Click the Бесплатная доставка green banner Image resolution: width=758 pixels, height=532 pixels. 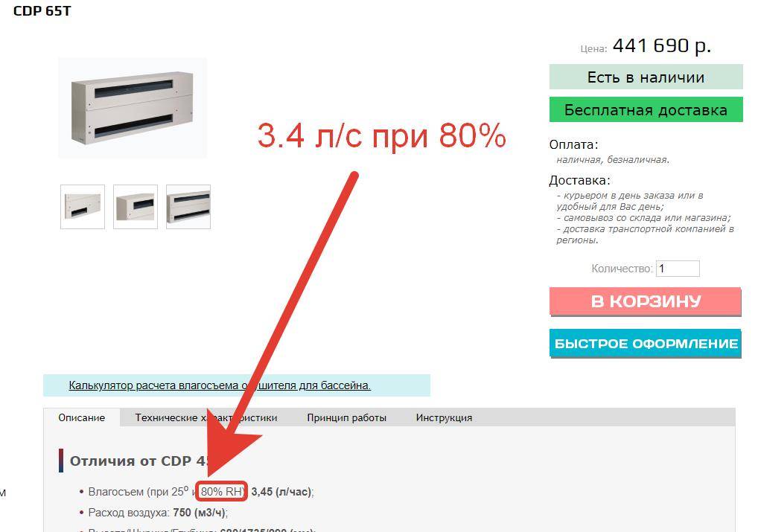[646, 109]
